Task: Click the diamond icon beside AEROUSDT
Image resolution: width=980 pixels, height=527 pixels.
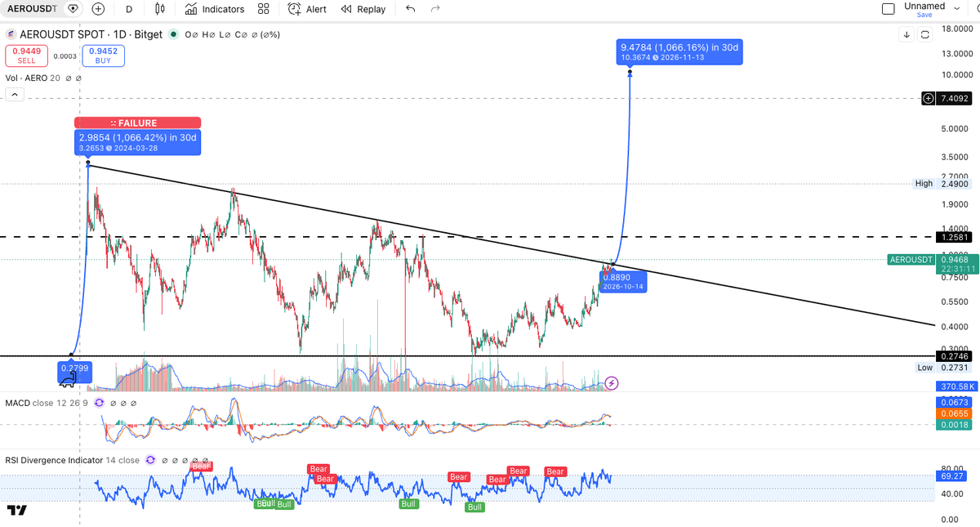Action: 73,9
